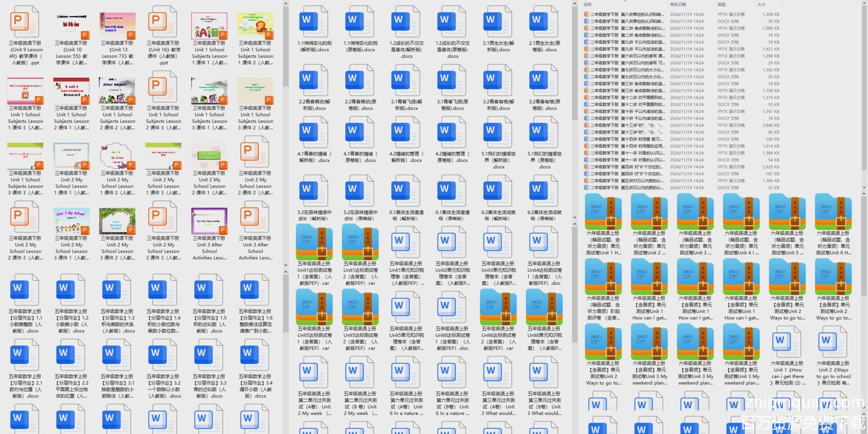The width and height of the screenshot is (868, 434).
Task: Select 三年级英语下册 Unit 16 教学课件 ppt file
Action: [163, 25]
